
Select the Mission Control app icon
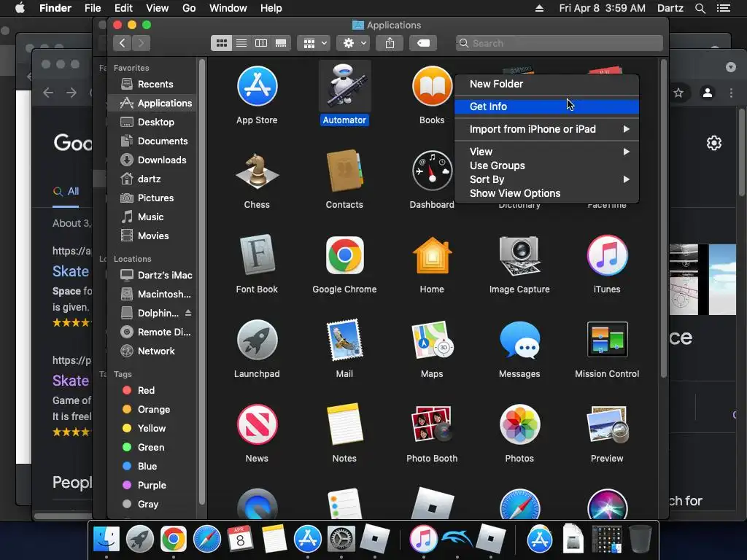coord(607,340)
